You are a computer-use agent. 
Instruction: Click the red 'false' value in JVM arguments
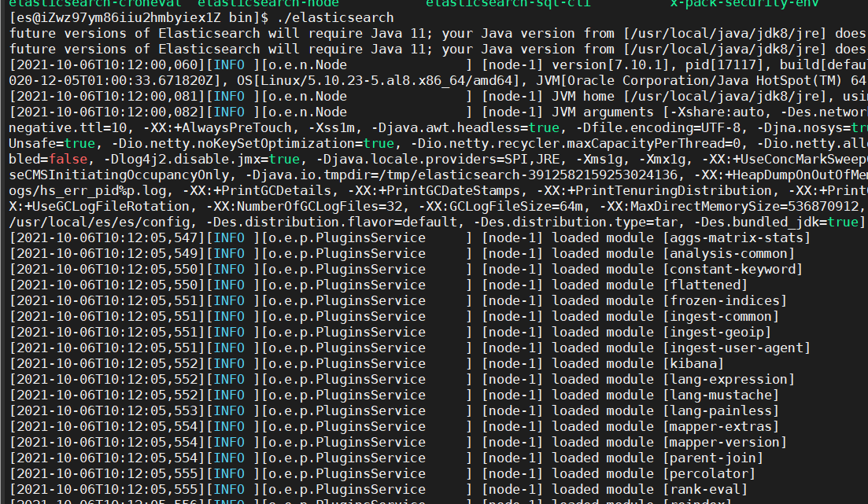[x=68, y=160]
